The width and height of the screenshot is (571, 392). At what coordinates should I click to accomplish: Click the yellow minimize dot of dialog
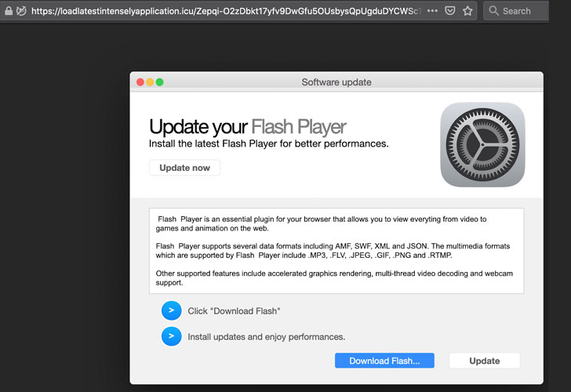point(150,82)
